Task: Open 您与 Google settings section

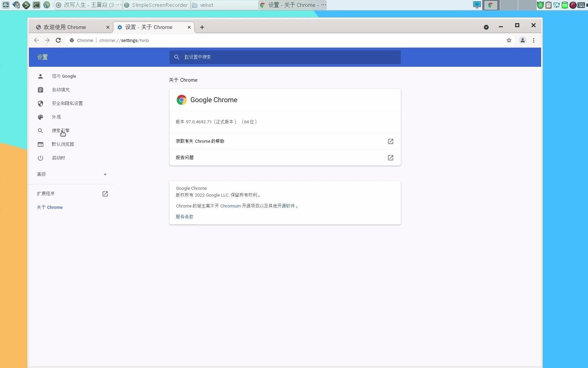Action: click(64, 76)
